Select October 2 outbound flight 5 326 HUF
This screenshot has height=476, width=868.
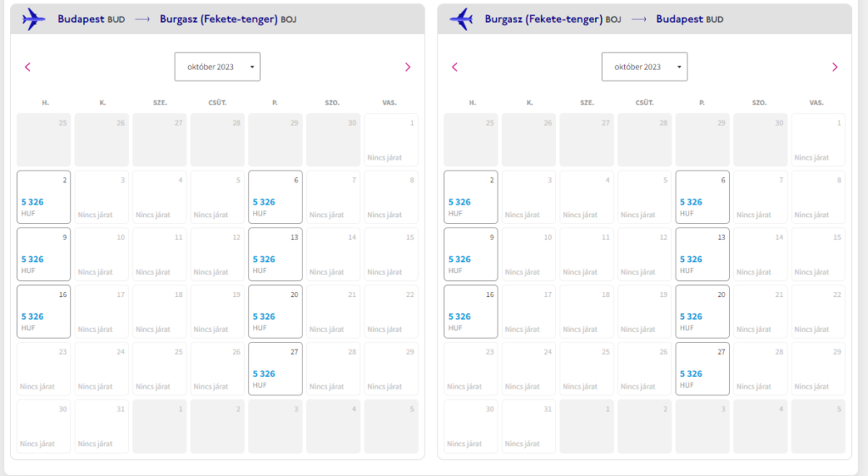[44, 197]
